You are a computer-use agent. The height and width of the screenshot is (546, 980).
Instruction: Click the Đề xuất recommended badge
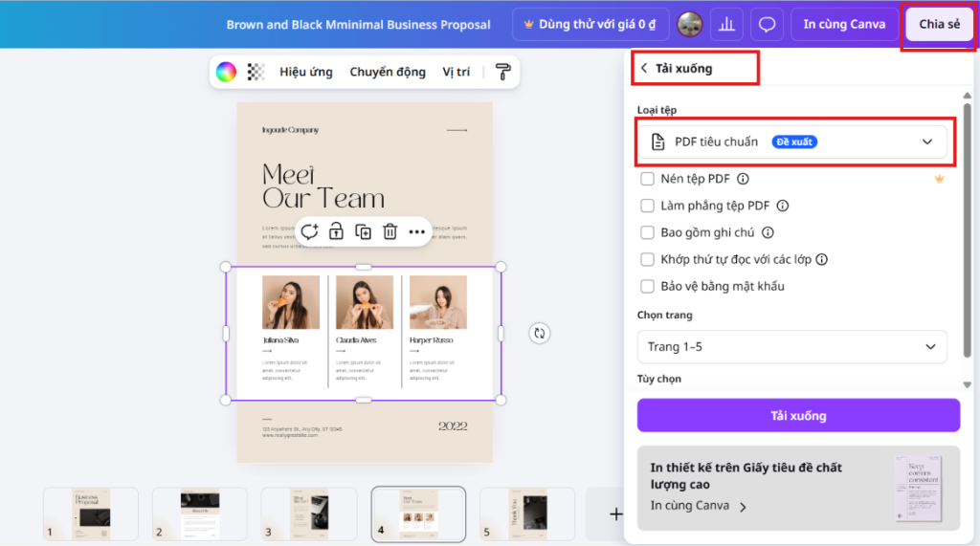click(x=794, y=142)
